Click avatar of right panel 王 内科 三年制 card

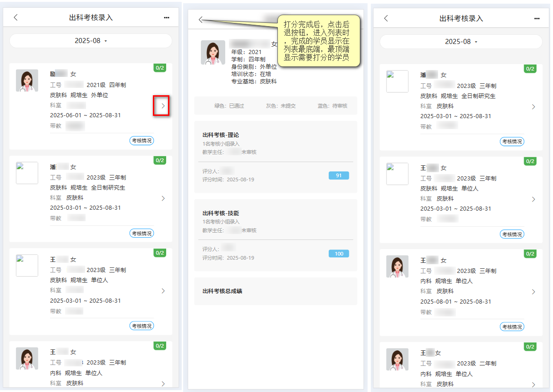[397, 267]
